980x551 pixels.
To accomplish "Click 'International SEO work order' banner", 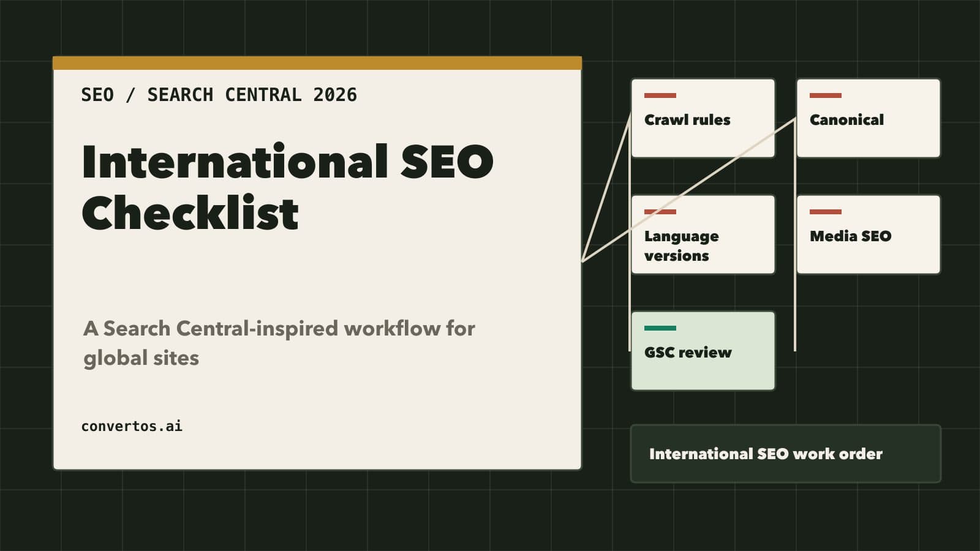I will (x=786, y=454).
